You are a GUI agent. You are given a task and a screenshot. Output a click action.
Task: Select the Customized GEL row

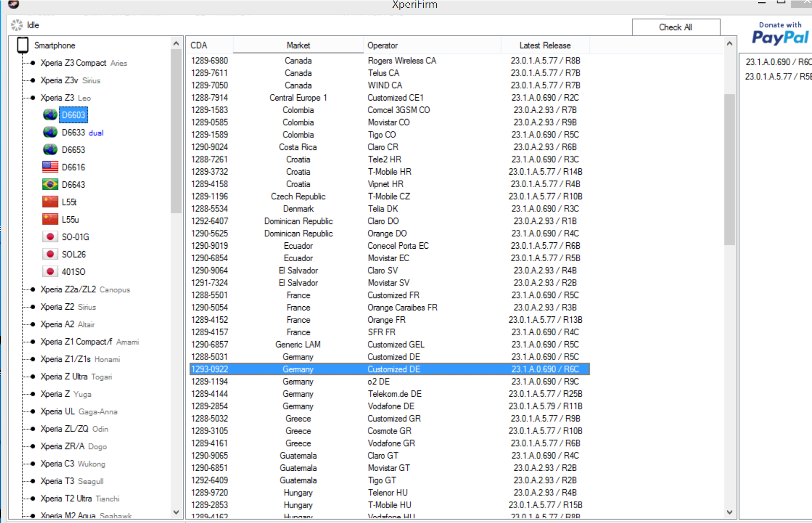point(389,344)
